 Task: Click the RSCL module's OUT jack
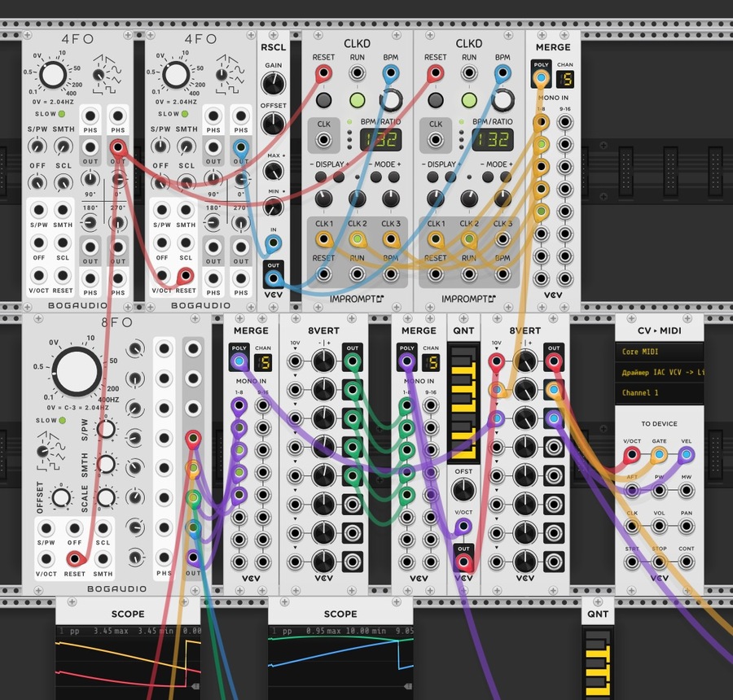coord(274,279)
